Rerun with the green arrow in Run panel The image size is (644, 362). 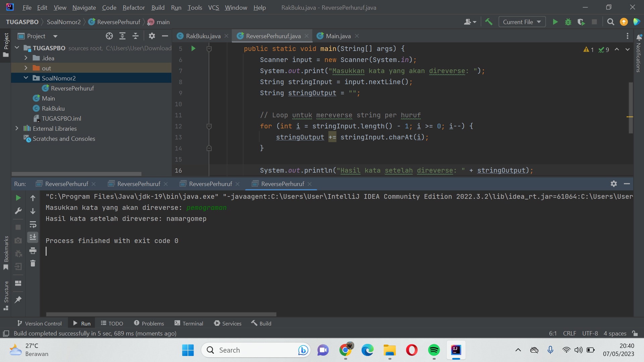coord(18,198)
